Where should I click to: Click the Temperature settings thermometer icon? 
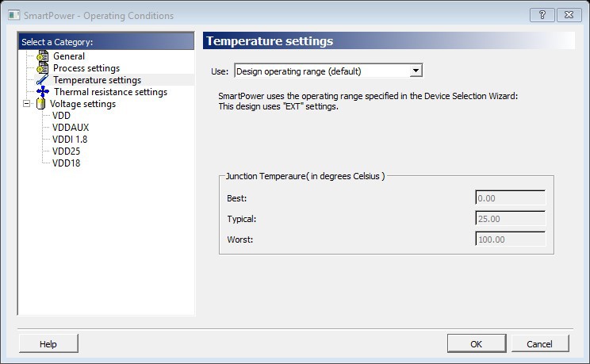[x=42, y=80]
